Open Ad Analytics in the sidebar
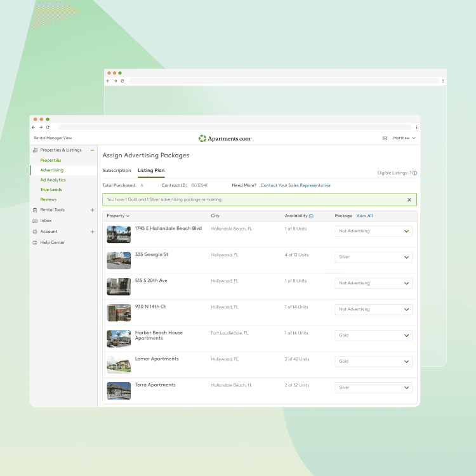Viewport: 476px width, 476px height. tap(53, 180)
